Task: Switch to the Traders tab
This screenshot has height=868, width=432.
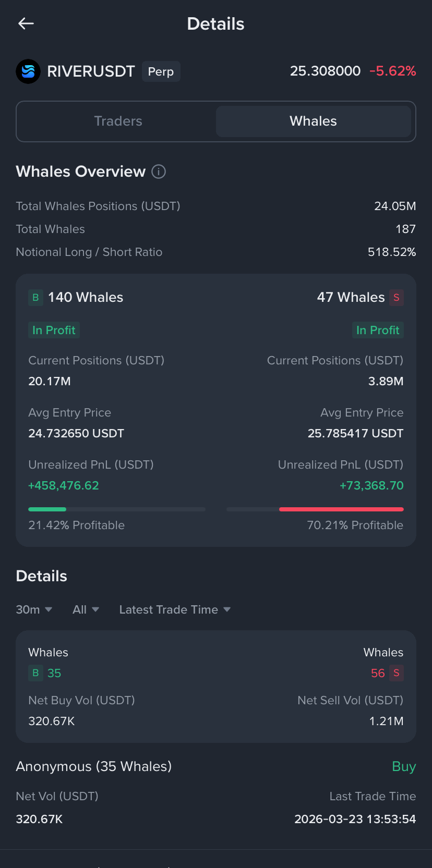Action: click(118, 121)
